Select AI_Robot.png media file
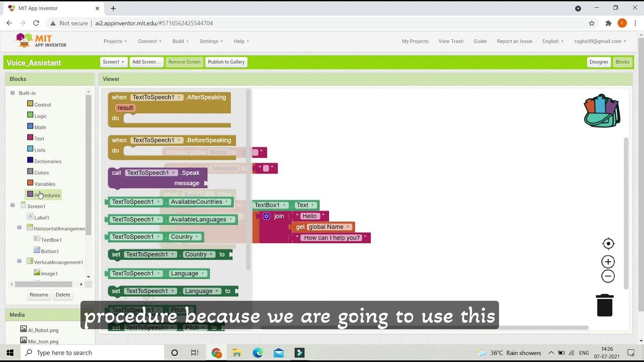 coord(43,330)
